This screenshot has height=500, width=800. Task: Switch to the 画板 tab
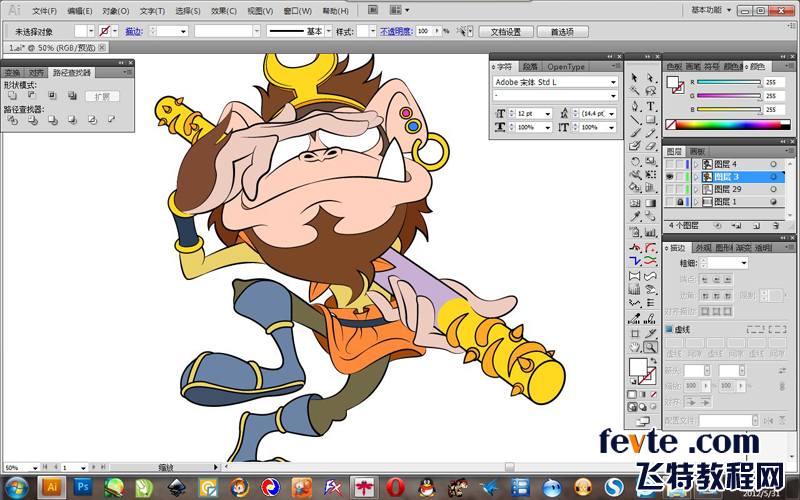point(697,152)
